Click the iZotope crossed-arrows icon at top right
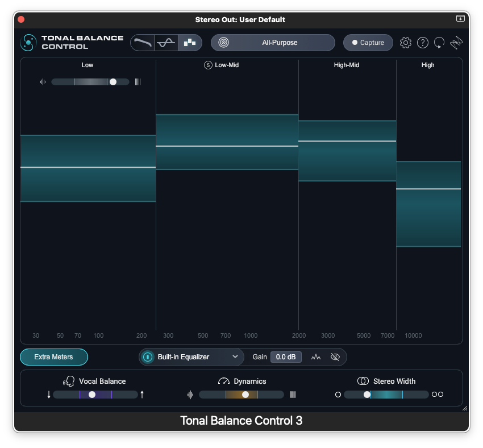 (x=456, y=43)
